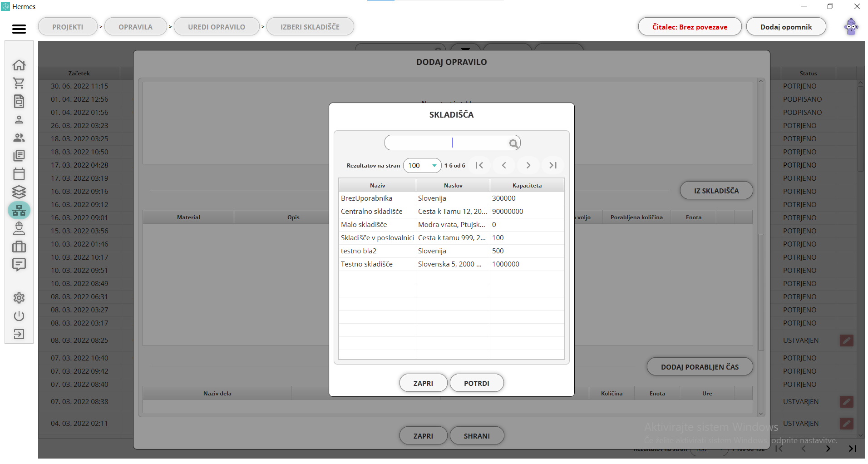This screenshot has width=868, height=464.
Task: Select Testno skladišče row
Action: [452, 264]
